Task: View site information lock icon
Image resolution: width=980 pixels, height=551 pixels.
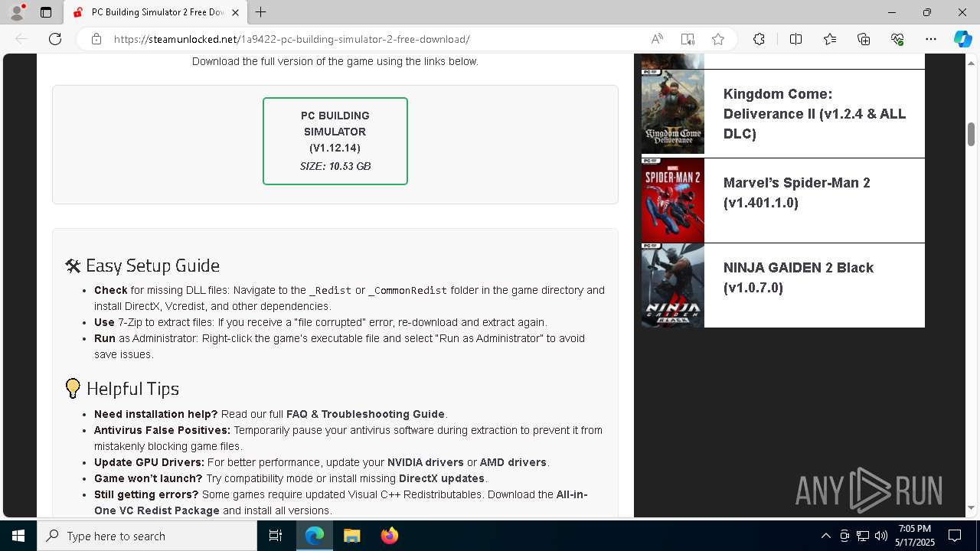Action: pyautogui.click(x=96, y=39)
